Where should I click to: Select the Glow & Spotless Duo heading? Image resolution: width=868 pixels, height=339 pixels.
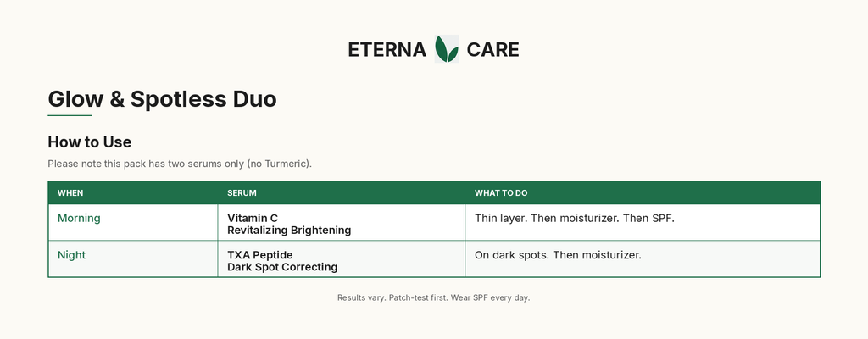162,99
